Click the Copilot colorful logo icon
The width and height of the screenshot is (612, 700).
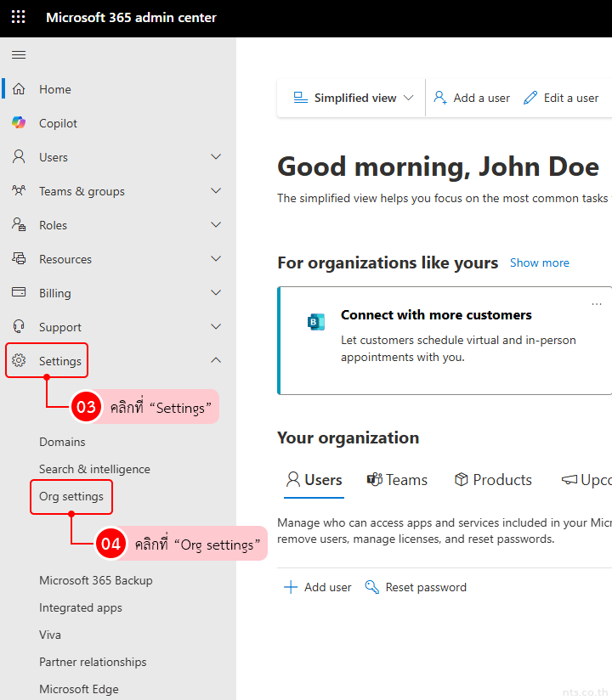click(x=19, y=122)
